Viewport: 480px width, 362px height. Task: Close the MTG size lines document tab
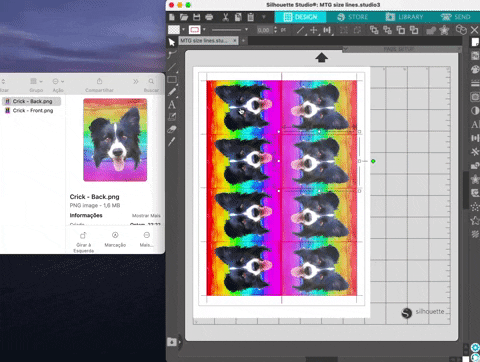pyautogui.click(x=235, y=41)
